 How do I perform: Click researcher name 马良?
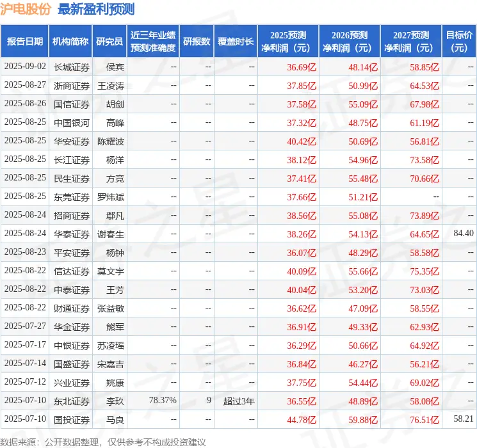(115, 420)
